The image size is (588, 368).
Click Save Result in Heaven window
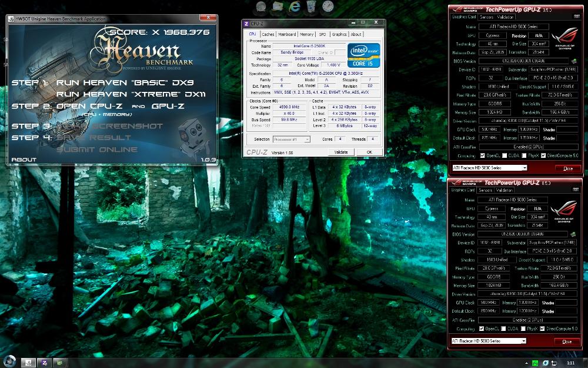coord(93,138)
